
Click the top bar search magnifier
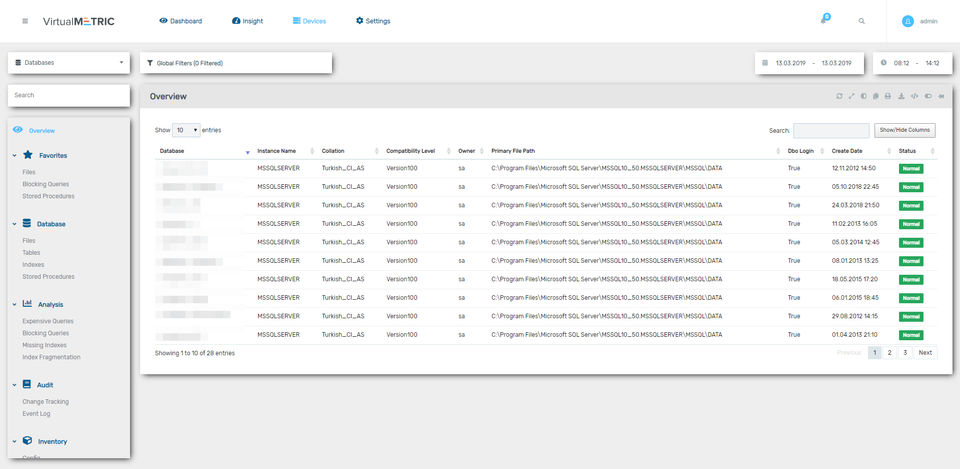click(862, 21)
